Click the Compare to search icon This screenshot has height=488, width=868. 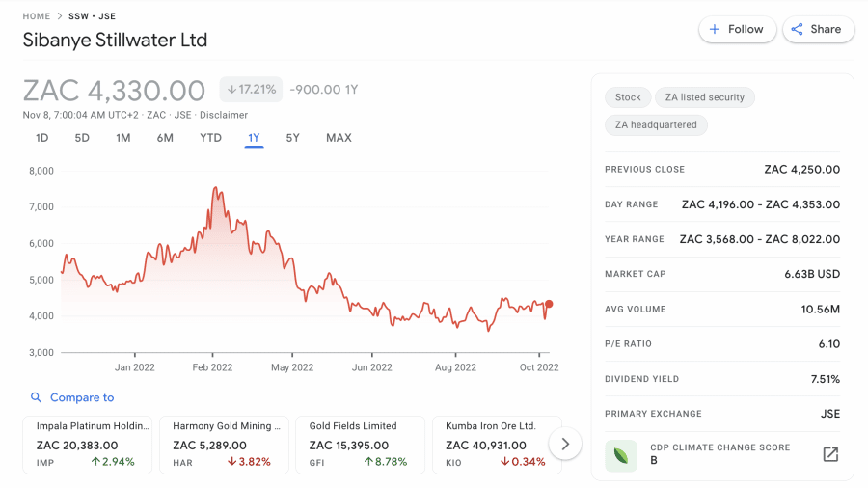pyautogui.click(x=37, y=397)
